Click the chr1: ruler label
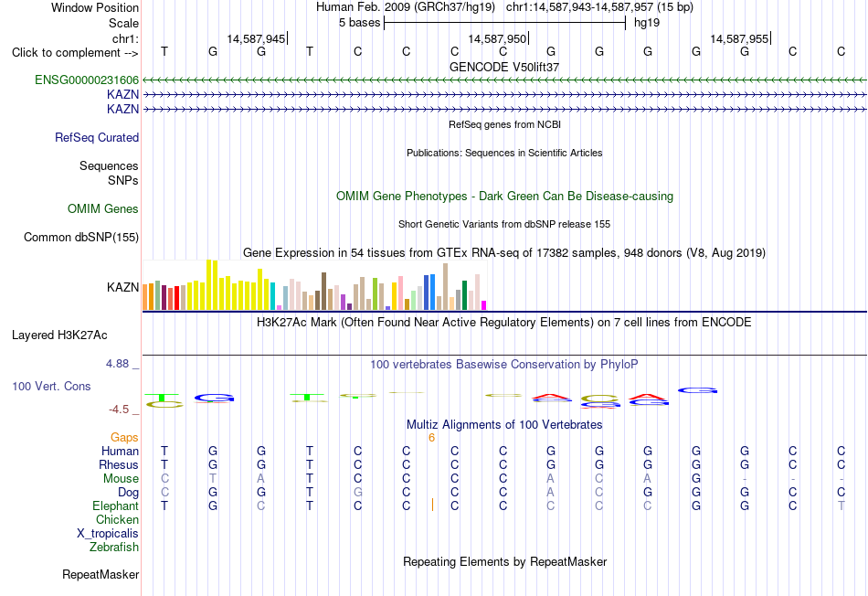 (126, 38)
